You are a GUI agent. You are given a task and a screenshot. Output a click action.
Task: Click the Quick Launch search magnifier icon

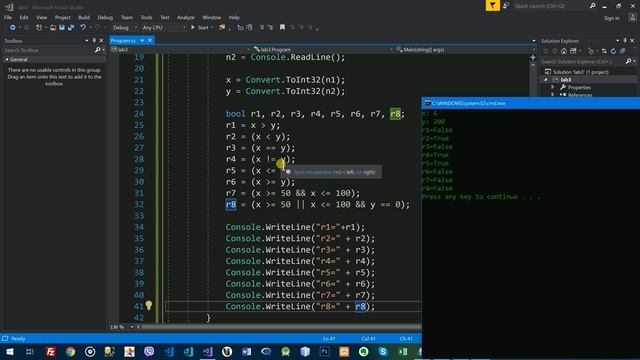(x=592, y=6)
